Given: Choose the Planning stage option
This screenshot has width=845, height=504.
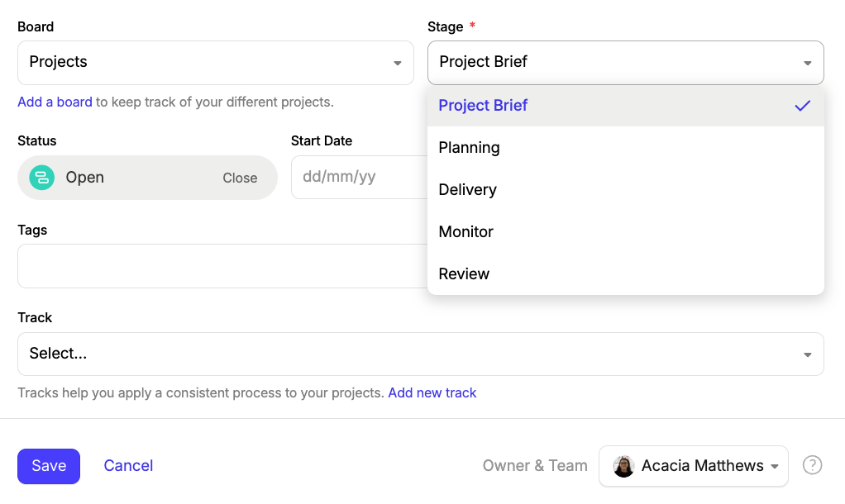Looking at the screenshot, I should click(x=626, y=148).
